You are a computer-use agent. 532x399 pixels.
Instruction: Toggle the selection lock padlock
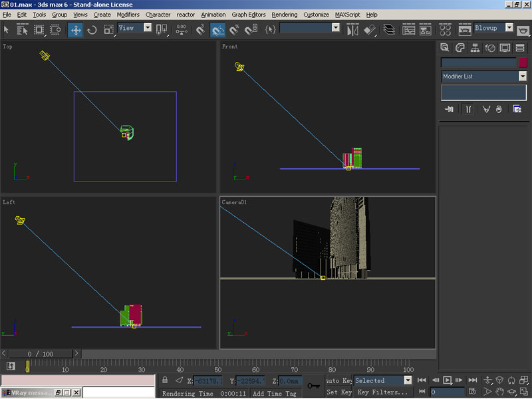click(x=165, y=380)
